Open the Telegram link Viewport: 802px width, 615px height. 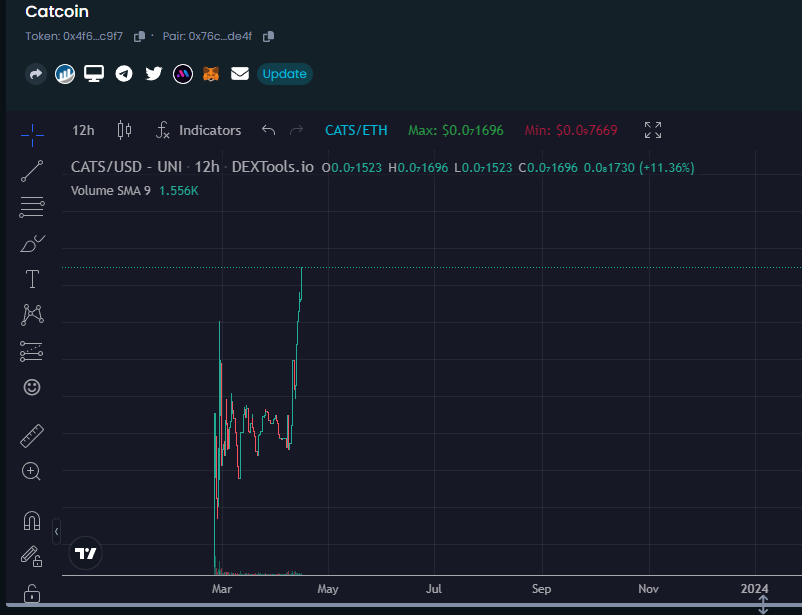click(x=124, y=74)
